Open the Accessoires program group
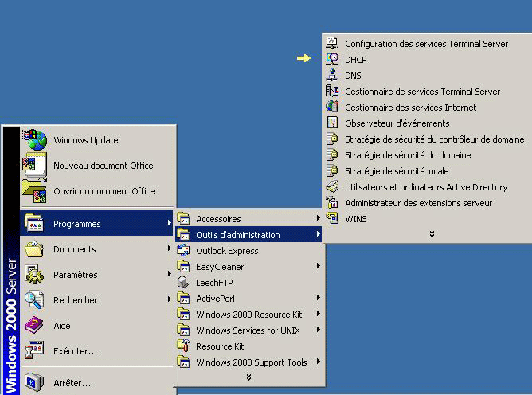The width and height of the screenshot is (532, 395). [x=248, y=218]
